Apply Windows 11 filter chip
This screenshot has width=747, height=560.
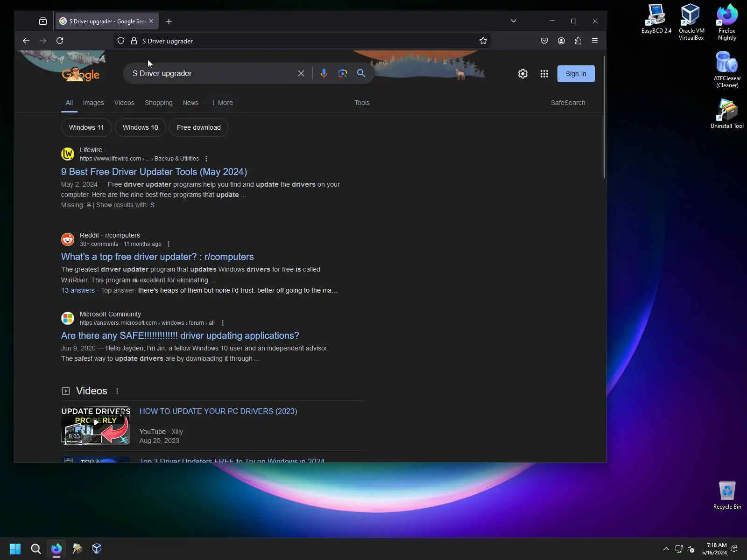[x=86, y=127]
